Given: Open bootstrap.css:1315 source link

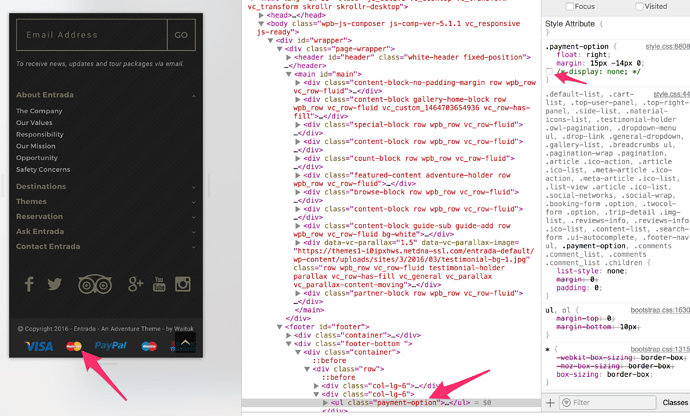Looking at the screenshot, I should point(660,349).
